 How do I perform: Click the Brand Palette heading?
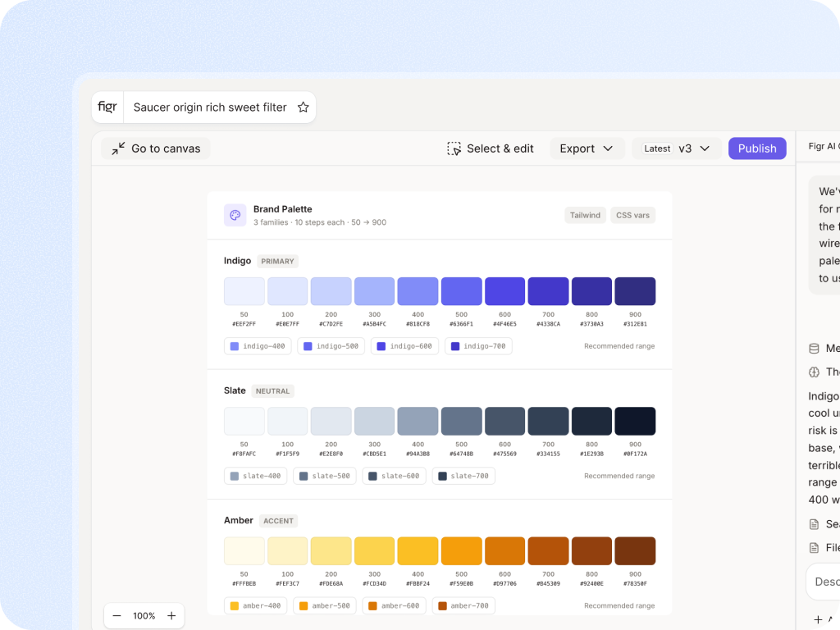click(283, 209)
